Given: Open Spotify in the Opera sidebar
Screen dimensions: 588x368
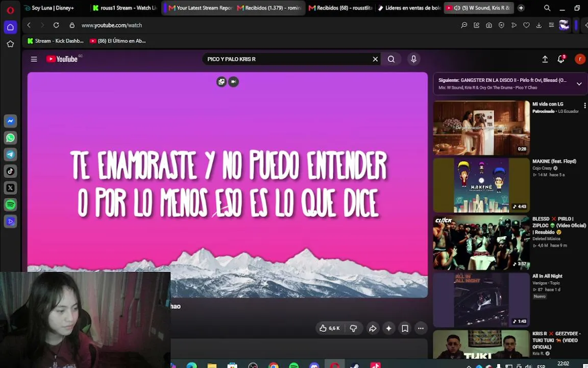Looking at the screenshot, I should [x=10, y=204].
